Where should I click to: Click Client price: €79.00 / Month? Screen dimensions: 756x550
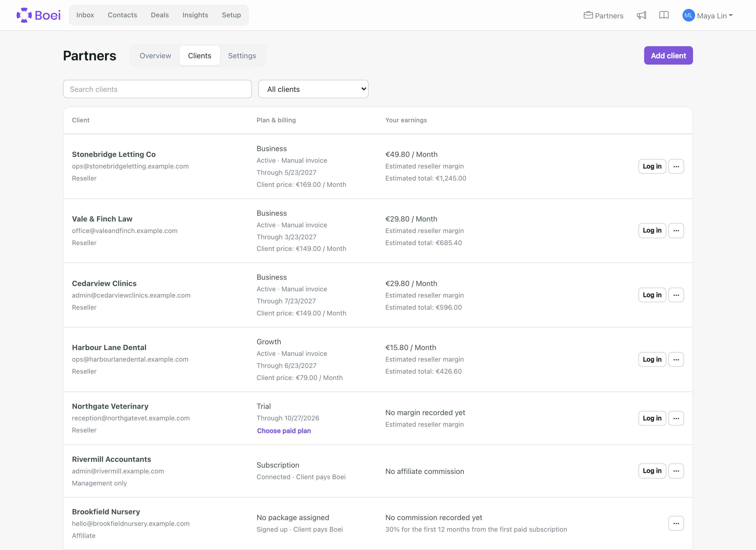[x=299, y=377]
